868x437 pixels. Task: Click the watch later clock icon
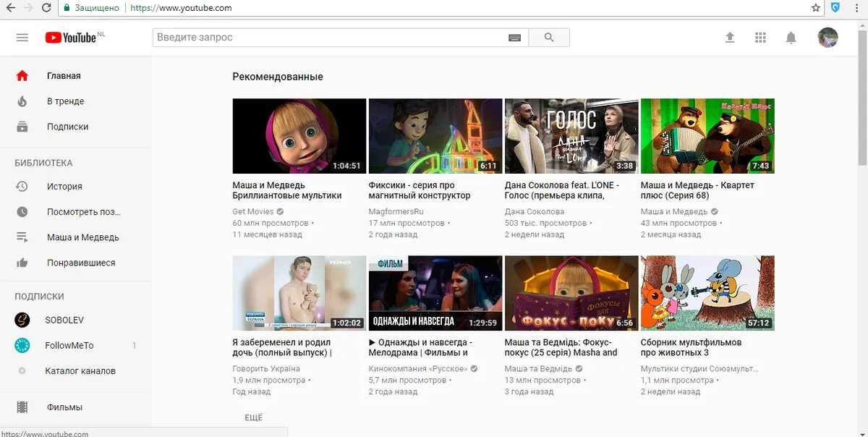[x=22, y=212]
